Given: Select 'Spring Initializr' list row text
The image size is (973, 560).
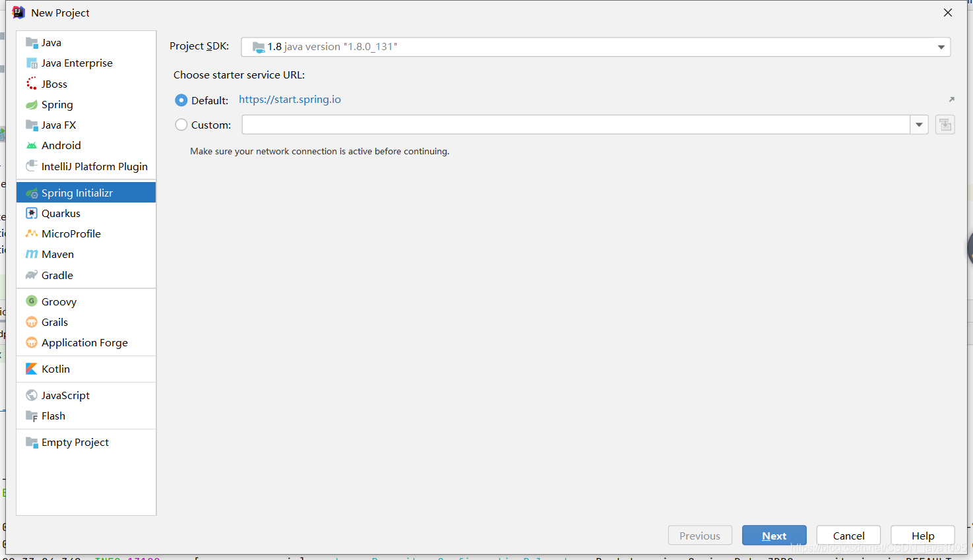Looking at the screenshot, I should point(77,193).
